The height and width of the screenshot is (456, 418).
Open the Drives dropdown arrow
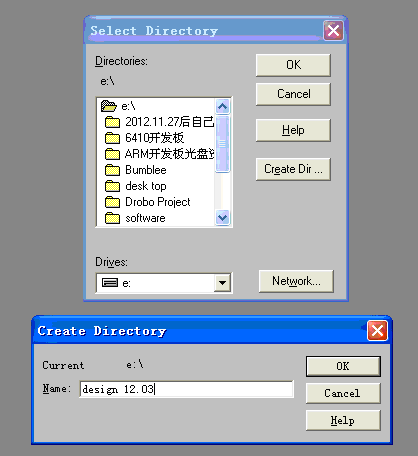coord(222,283)
